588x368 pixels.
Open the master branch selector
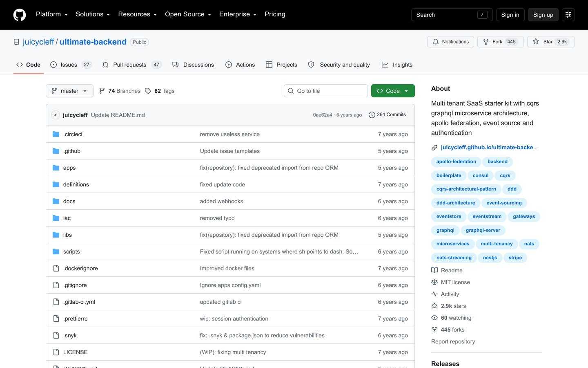tap(69, 91)
